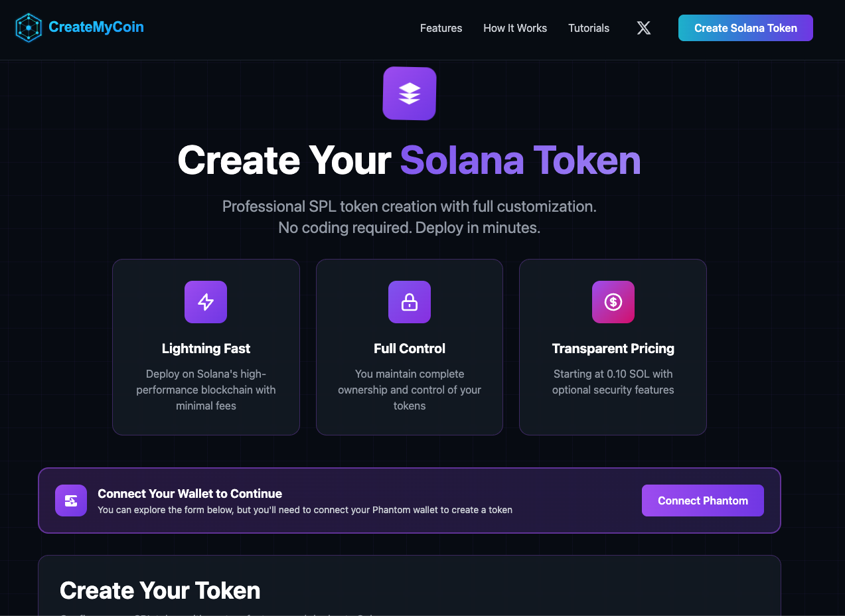Screen dimensions: 845x616
Task: Click the Solana Token gradient headline text
Action: pos(520,160)
